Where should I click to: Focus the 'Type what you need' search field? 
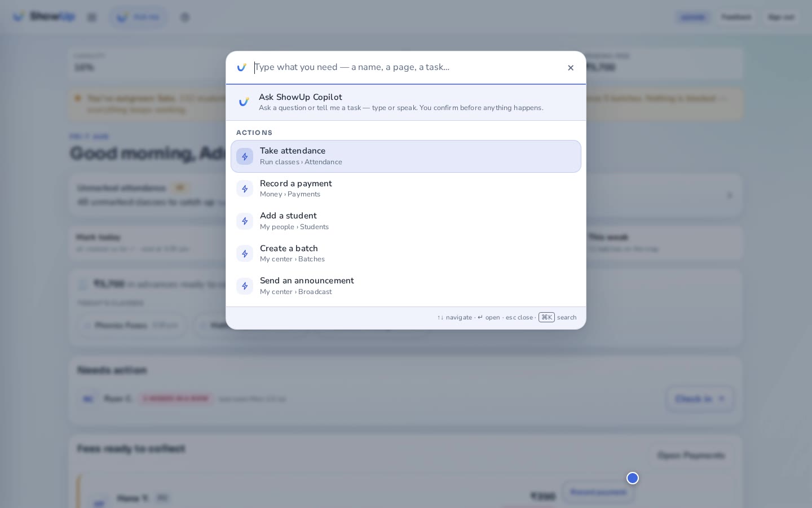[x=407, y=67]
